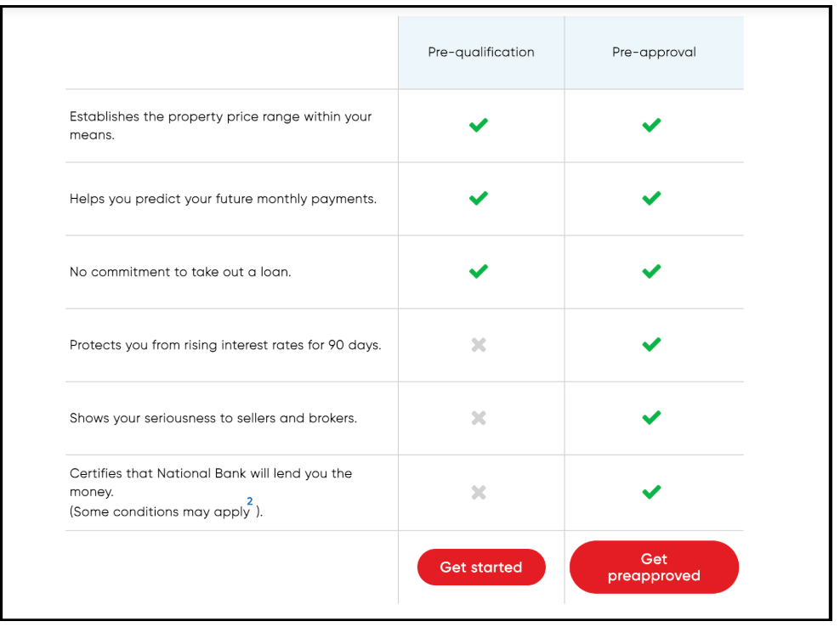This screenshot has height=627, width=840.
Task: Click Pre-approval checkmark for rising interest rates
Action: click(651, 345)
